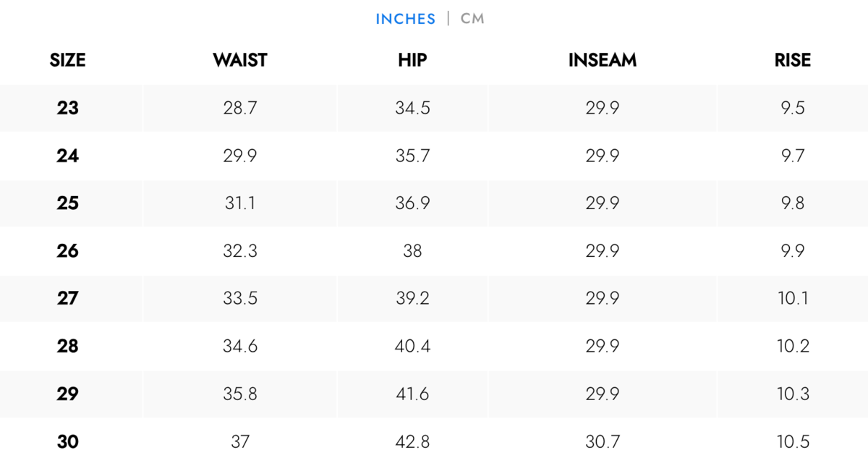Screen dimensions: 868x466
Task: Click waist value 28.7
Action: click(240, 109)
